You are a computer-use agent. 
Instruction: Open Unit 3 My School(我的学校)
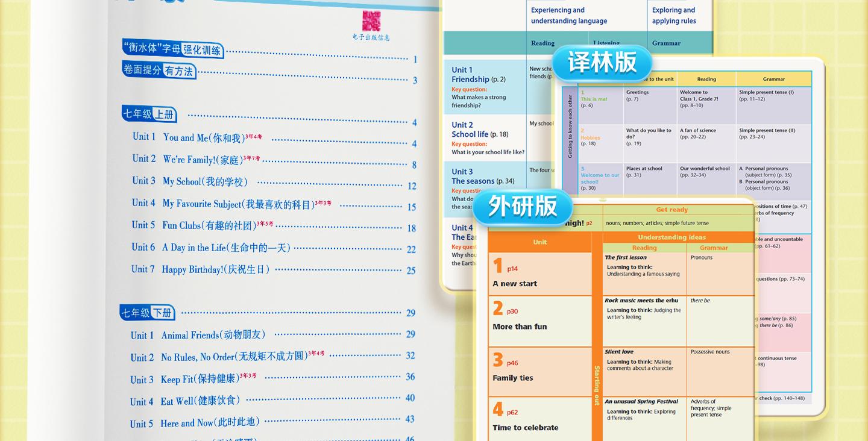point(274,183)
